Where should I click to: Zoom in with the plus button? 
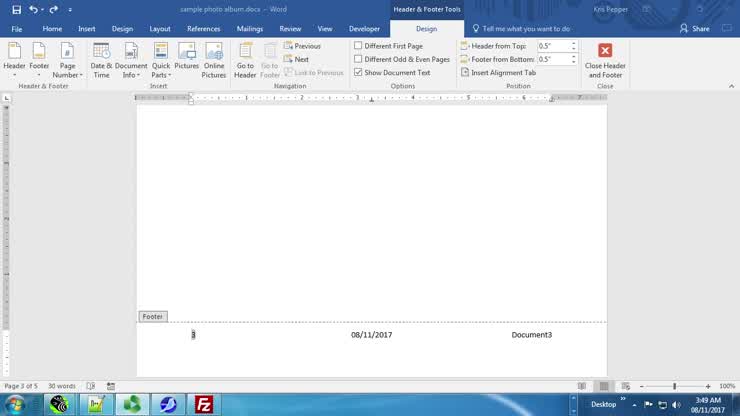[x=708, y=386]
